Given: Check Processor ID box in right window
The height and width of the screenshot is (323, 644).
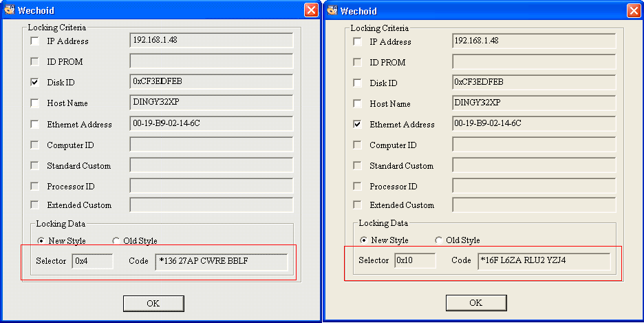Looking at the screenshot, I should [x=358, y=186].
